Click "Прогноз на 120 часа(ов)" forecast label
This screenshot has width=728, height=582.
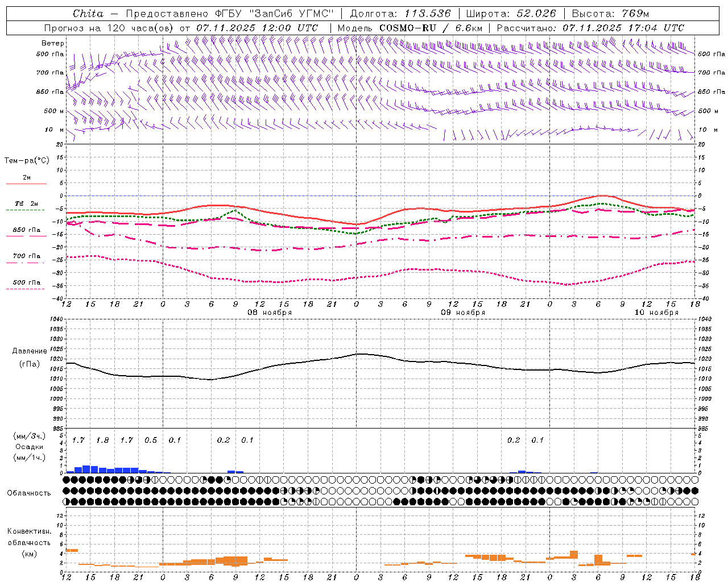coord(109,28)
